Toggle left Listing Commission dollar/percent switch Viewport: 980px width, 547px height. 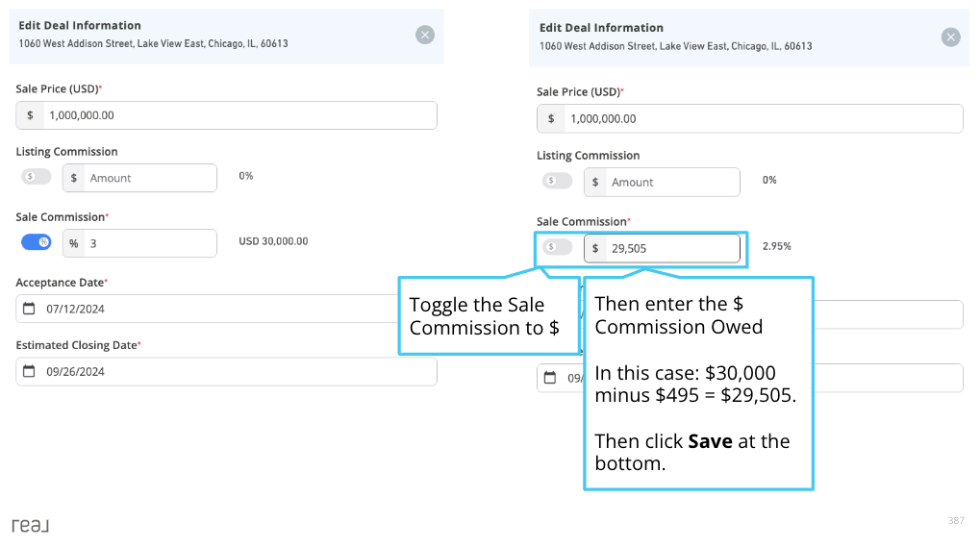(x=36, y=177)
